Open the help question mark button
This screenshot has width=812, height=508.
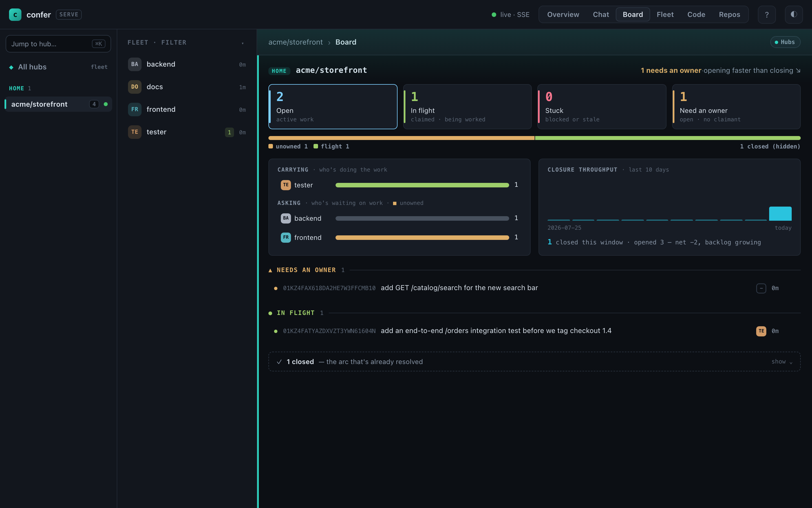click(x=767, y=14)
